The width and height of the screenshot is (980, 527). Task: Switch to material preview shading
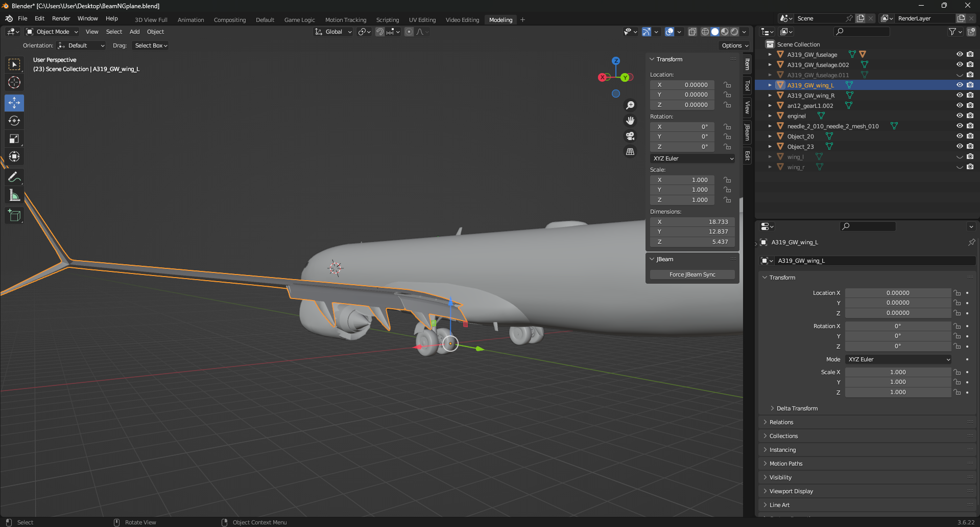click(x=725, y=32)
